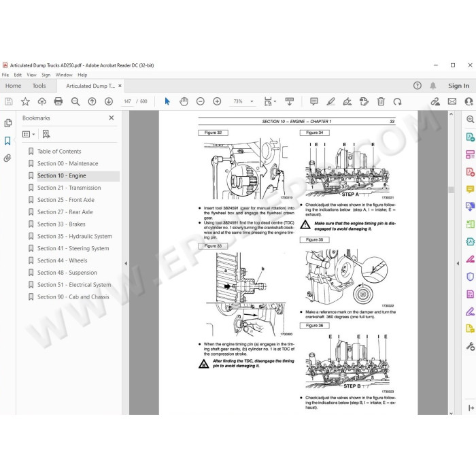Toggle the Bookmarks panel icon
476x476 pixels.
click(7, 141)
